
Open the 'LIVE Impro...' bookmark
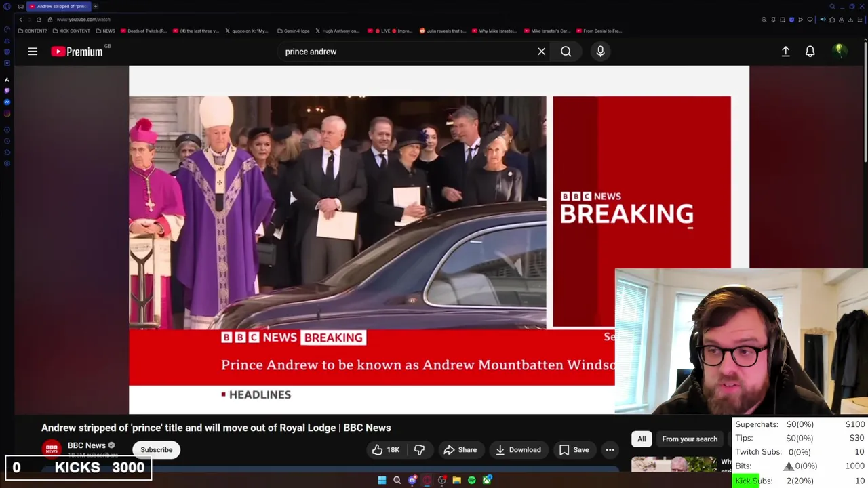point(390,30)
